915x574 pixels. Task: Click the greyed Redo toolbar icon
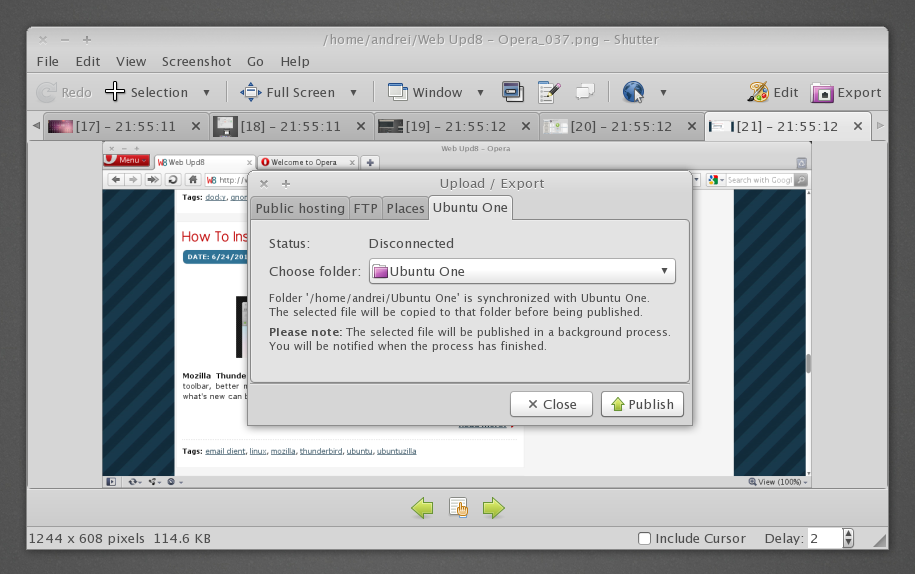[x=47, y=93]
